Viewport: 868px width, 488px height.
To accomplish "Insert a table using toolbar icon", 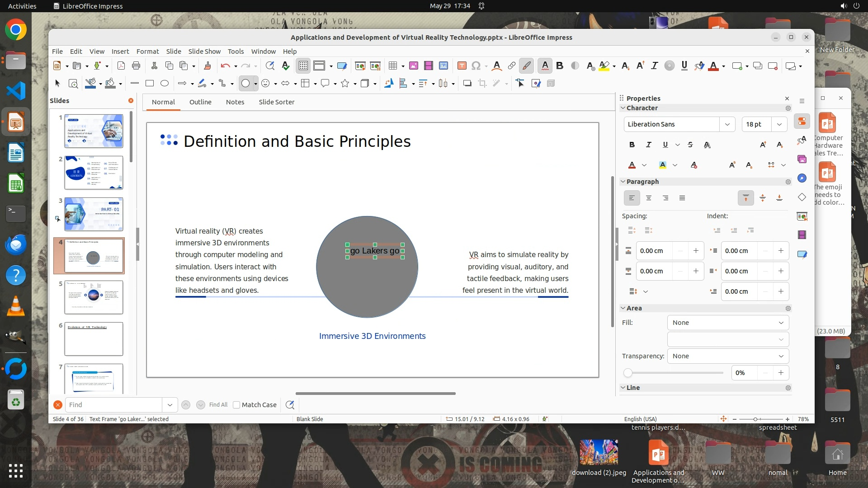I will click(392, 66).
